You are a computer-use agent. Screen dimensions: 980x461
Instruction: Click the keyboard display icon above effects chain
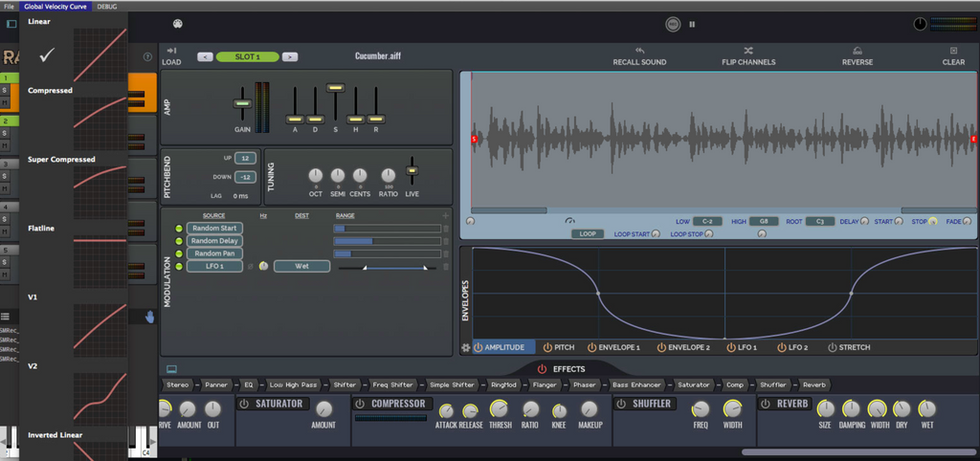coord(171,369)
